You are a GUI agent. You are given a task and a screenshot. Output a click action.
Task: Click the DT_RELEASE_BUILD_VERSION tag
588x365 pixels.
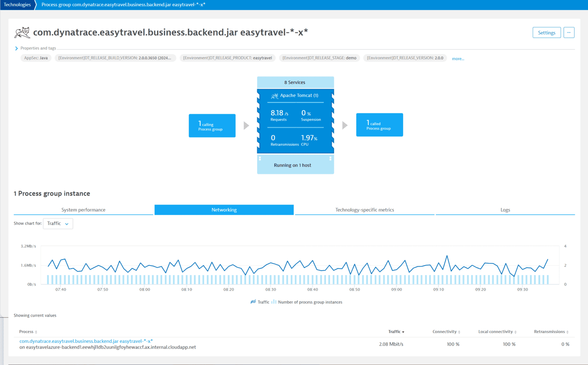[115, 58]
